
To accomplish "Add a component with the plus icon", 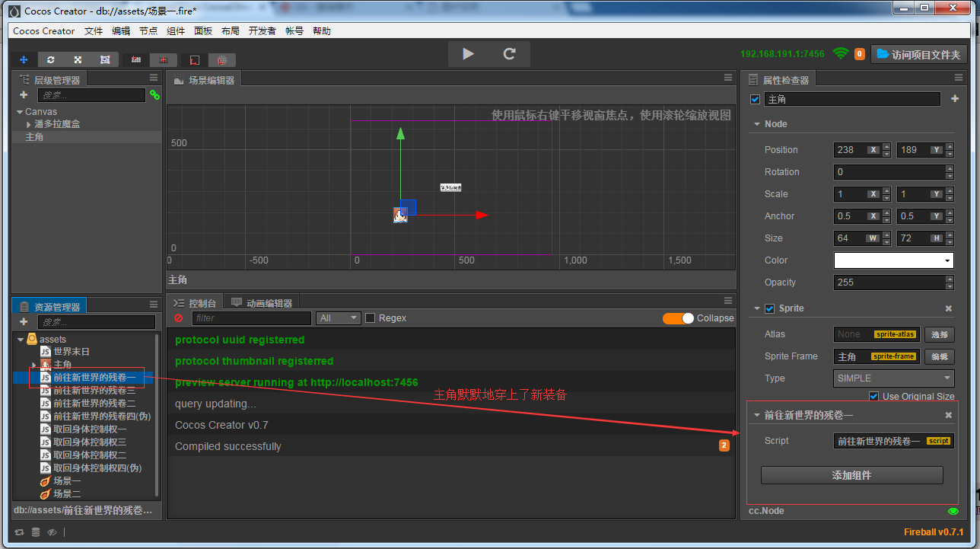I will point(955,99).
